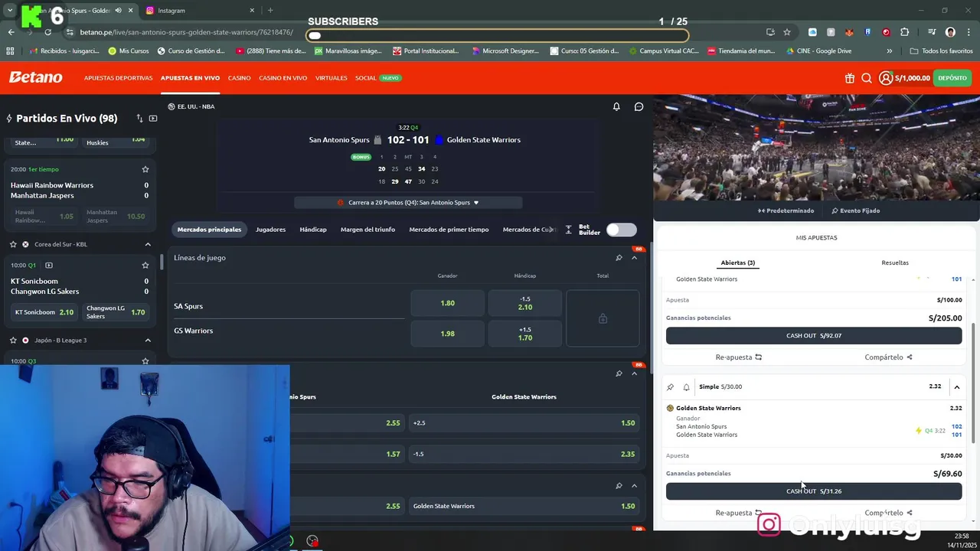This screenshot has height=551, width=980.
Task: Open the Carrera a 20 Puntos dropdown
Action: [x=408, y=203]
